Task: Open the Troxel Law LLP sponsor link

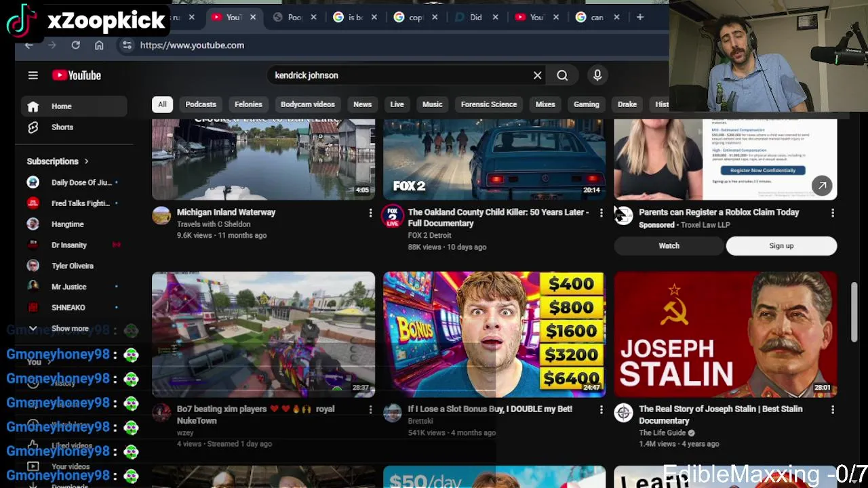Action: [705, 225]
